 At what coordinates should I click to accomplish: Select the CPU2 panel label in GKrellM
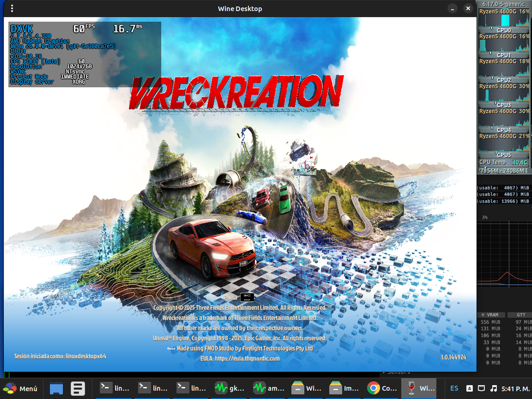(x=504, y=80)
